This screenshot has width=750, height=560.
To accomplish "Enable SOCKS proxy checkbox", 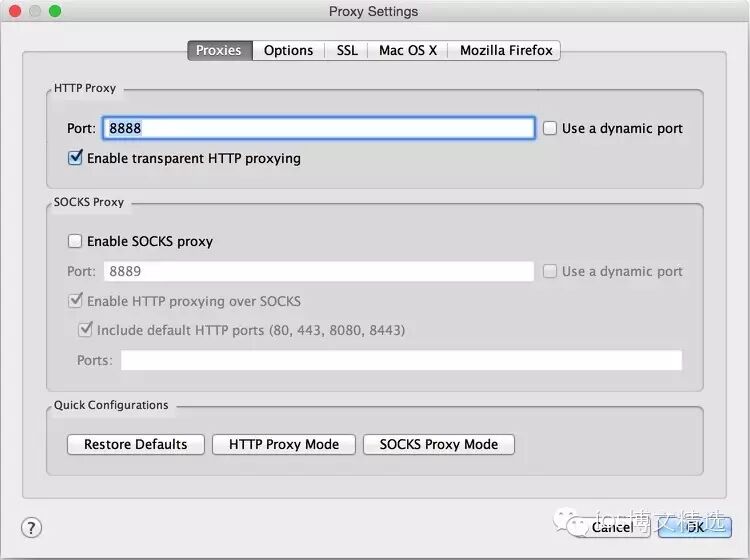I will click(75, 241).
